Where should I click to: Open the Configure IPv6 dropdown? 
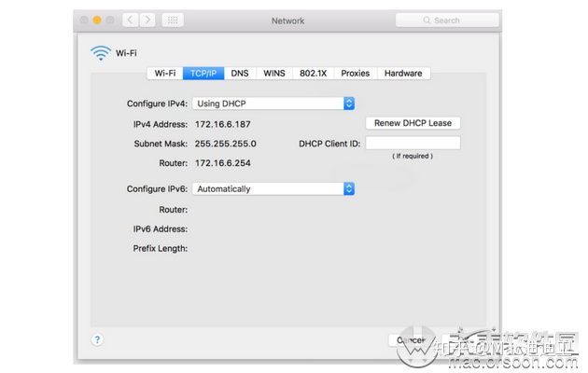[x=273, y=188]
